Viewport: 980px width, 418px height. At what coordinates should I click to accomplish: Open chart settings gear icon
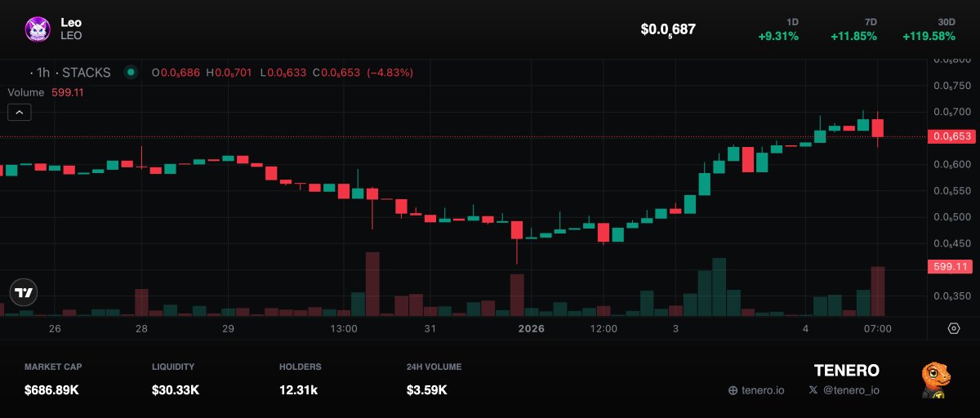click(953, 328)
